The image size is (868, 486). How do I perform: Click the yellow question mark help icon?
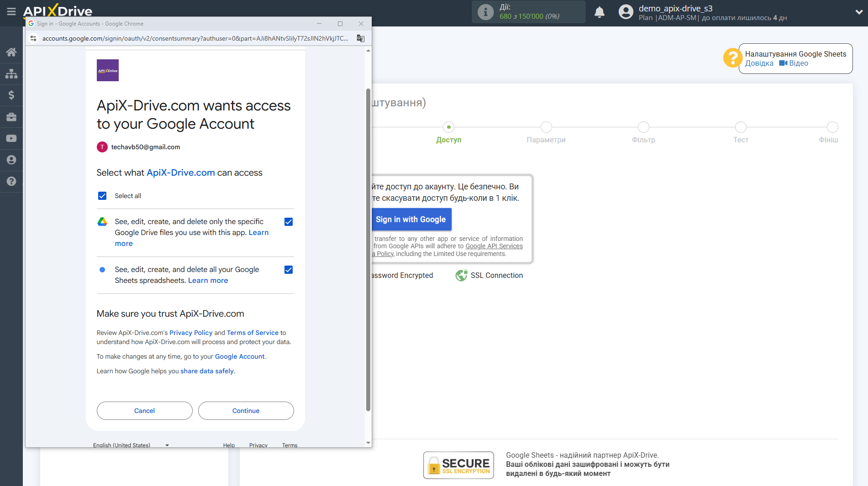pos(732,58)
